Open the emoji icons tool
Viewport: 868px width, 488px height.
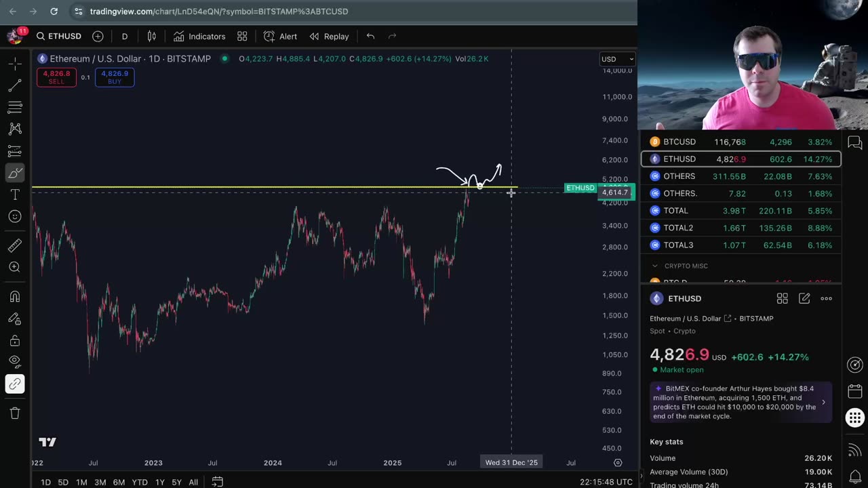tap(15, 216)
